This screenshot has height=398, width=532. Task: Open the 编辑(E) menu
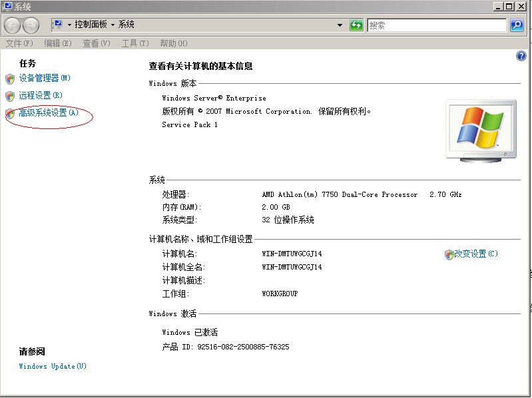coord(58,43)
